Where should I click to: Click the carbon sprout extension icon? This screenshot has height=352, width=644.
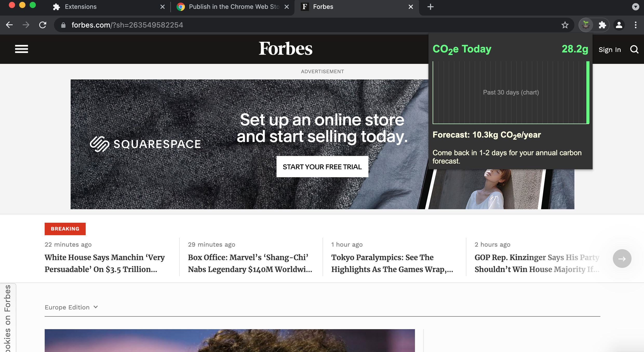click(x=586, y=25)
